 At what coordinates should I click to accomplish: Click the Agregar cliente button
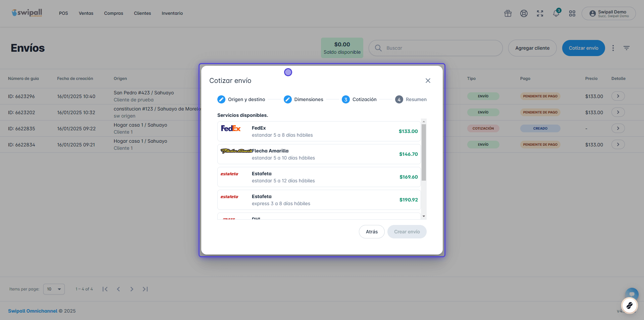click(532, 48)
